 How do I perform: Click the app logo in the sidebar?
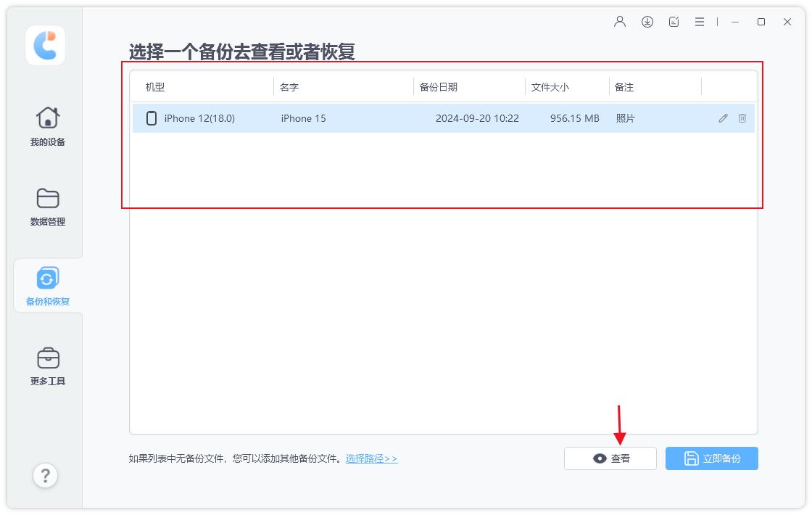pos(46,45)
